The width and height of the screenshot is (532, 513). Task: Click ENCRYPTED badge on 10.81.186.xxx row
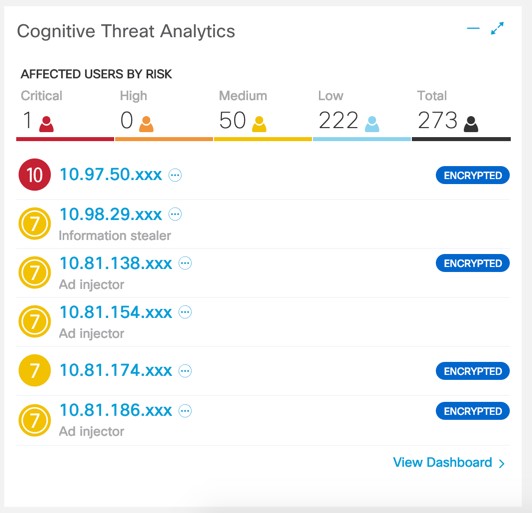(473, 411)
